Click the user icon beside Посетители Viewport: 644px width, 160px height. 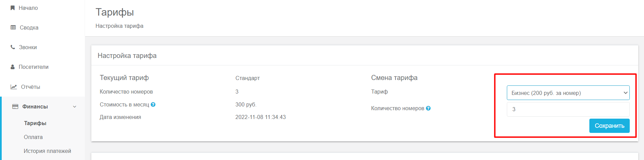(x=13, y=67)
